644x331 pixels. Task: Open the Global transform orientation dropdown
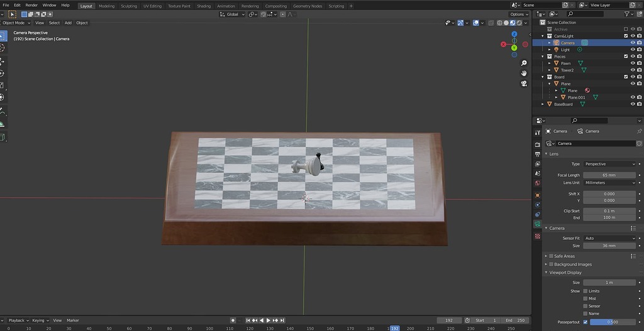pyautogui.click(x=232, y=14)
